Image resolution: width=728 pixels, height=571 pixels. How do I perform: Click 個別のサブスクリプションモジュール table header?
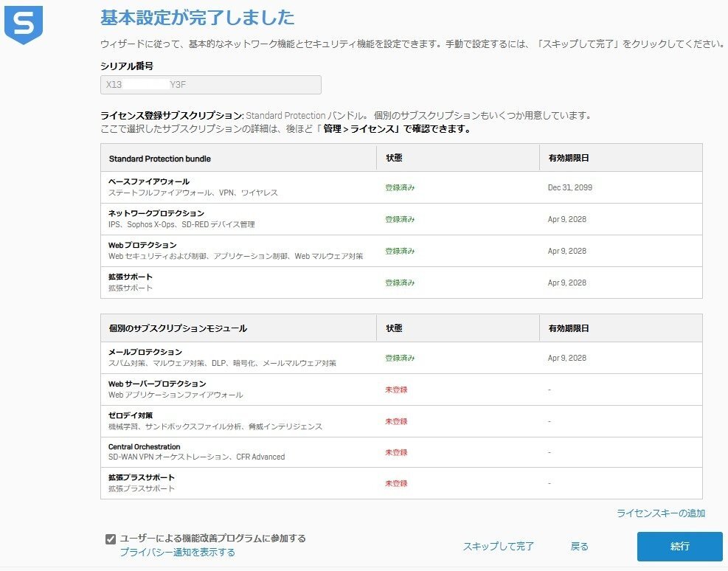[x=178, y=329]
